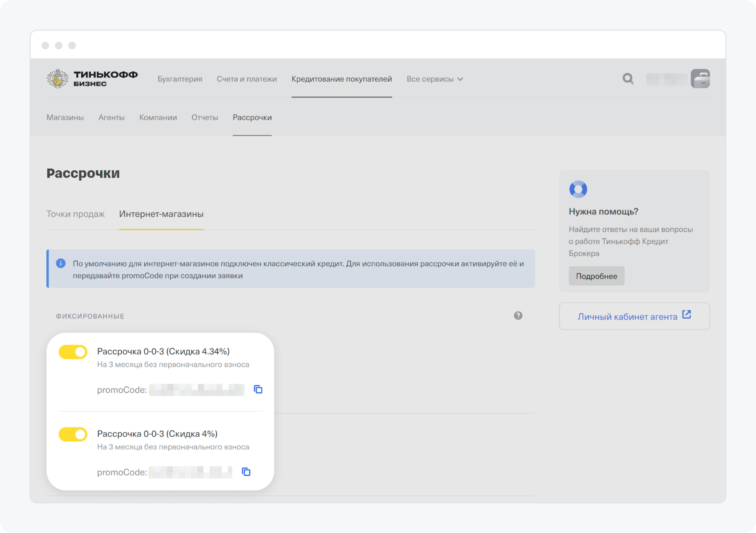Select Кредитование покупателей in top navigation
Image resolution: width=756 pixels, height=533 pixels.
coord(341,79)
